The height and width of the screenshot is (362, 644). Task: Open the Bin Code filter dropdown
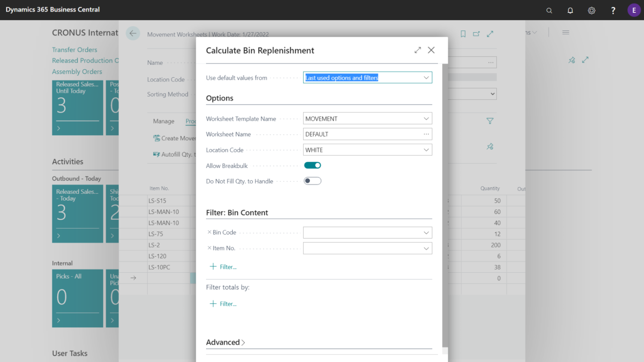coord(426,232)
